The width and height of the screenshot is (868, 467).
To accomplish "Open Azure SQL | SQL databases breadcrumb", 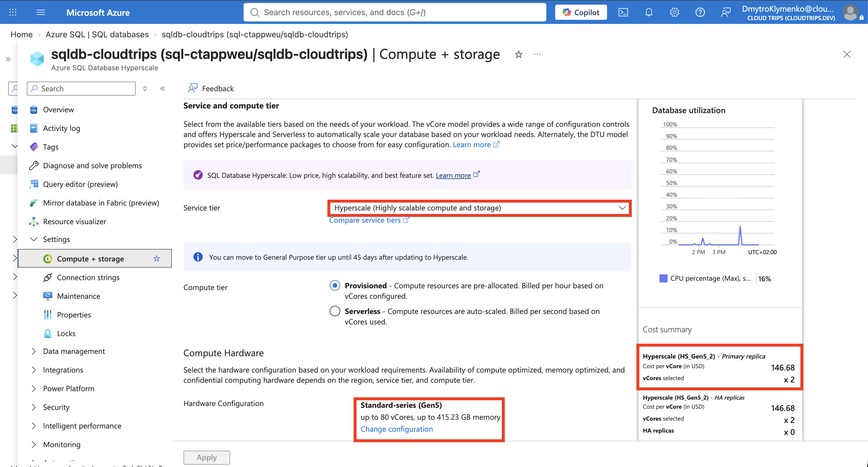I will click(x=97, y=34).
